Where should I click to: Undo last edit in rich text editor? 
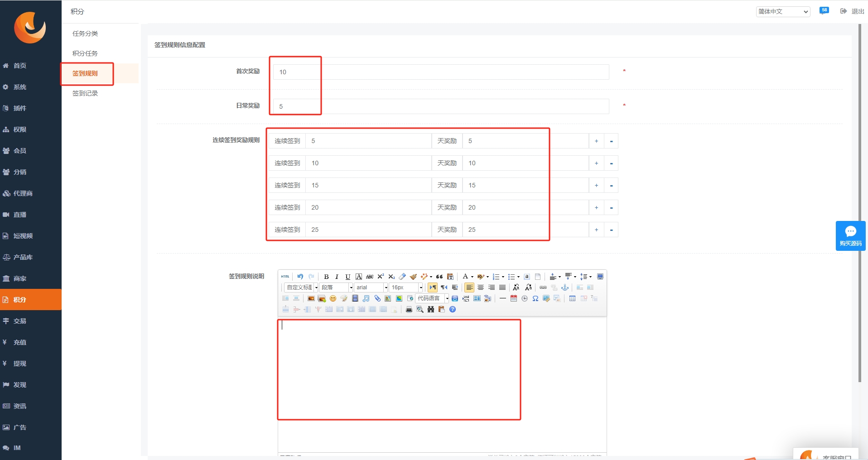[300, 277]
